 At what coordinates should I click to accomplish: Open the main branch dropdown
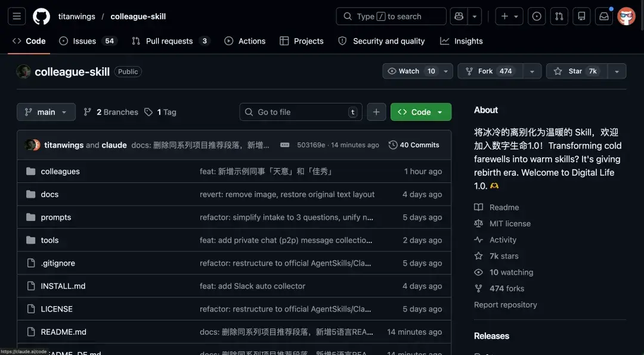pyautogui.click(x=46, y=112)
